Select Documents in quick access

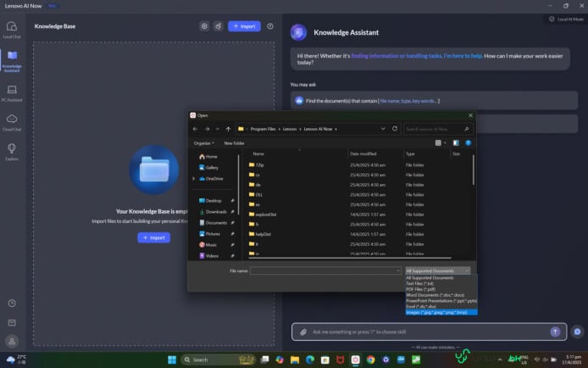point(213,223)
